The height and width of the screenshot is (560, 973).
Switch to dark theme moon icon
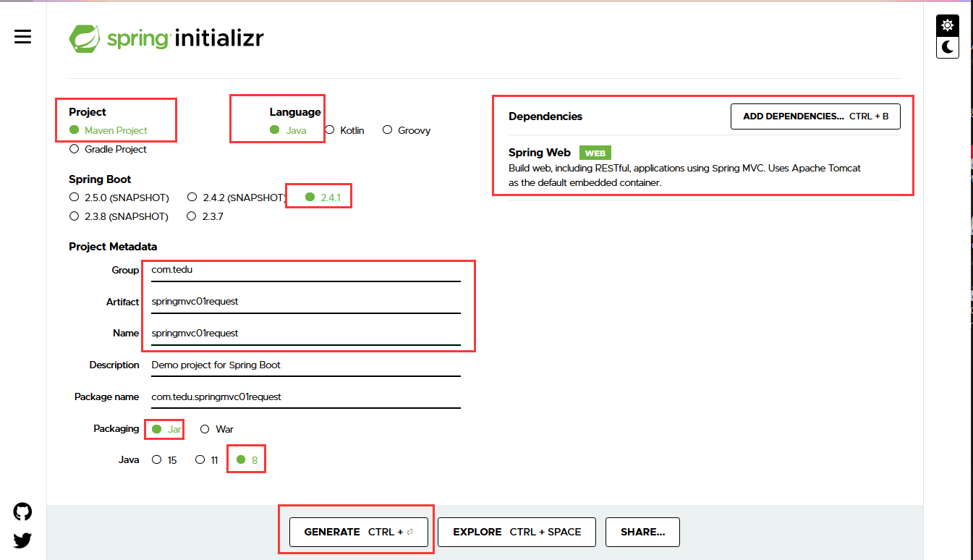tap(948, 48)
